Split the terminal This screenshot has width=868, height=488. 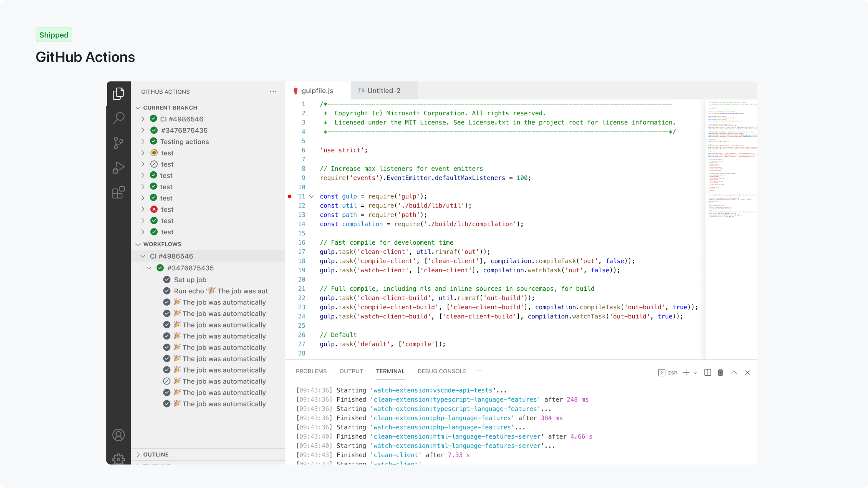point(707,373)
